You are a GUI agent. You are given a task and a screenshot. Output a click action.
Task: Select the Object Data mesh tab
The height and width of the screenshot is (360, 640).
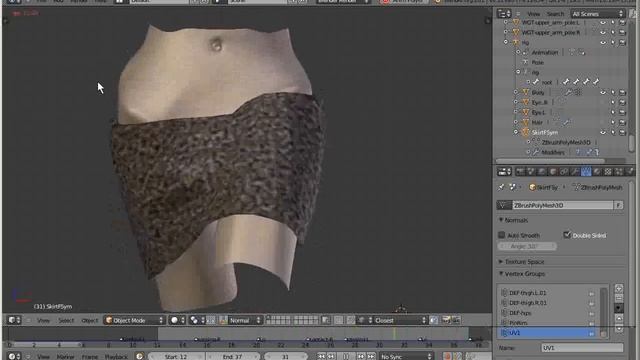click(586, 172)
